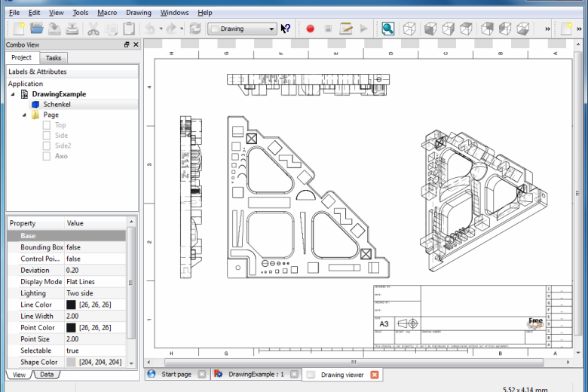The height and width of the screenshot is (392, 588).
Task: Click the Stop macro recording square icon
Action: coord(328,29)
